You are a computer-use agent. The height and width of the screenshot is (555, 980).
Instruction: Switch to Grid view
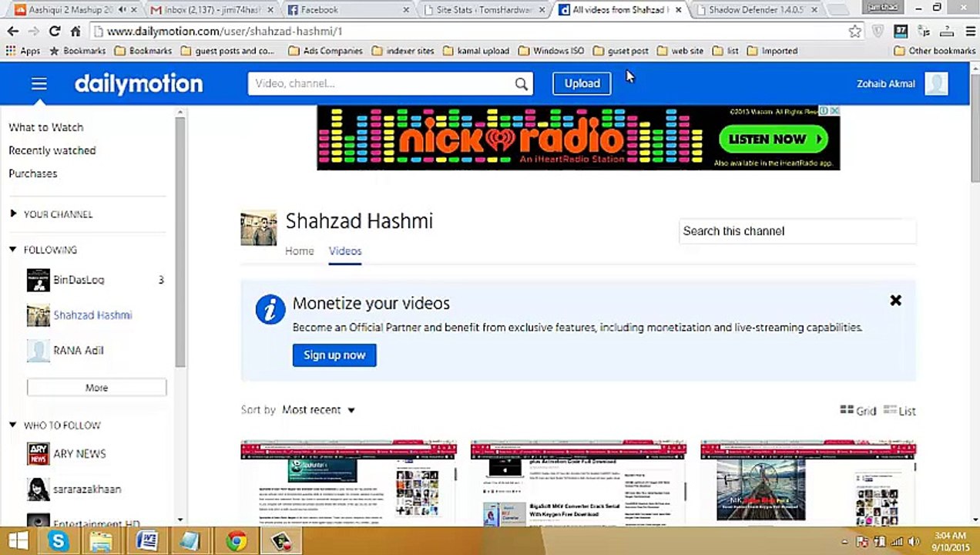pyautogui.click(x=857, y=410)
